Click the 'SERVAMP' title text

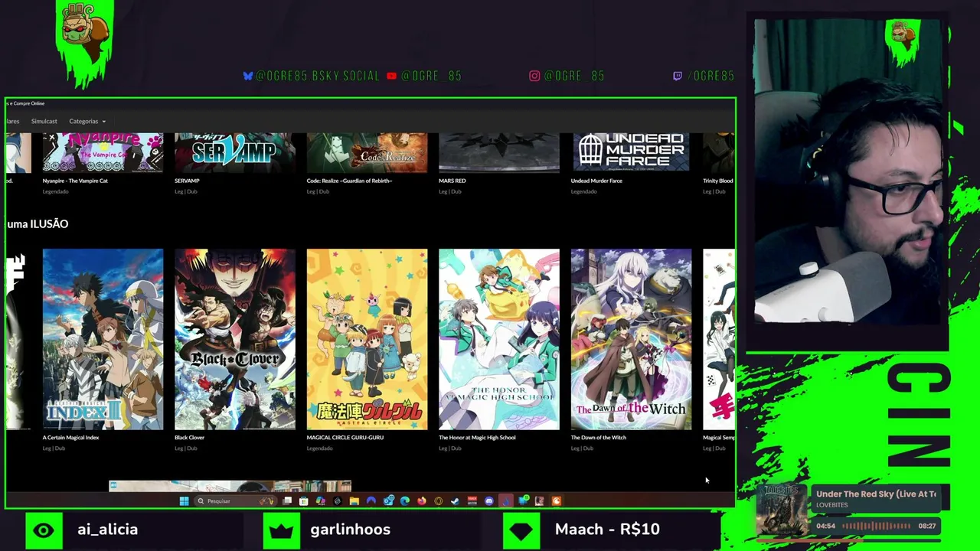click(187, 181)
